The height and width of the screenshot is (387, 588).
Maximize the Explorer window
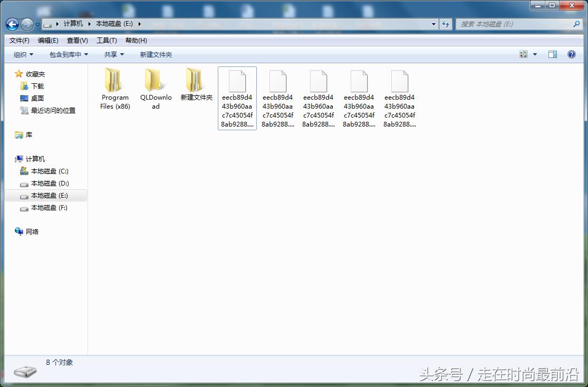tap(552, 5)
